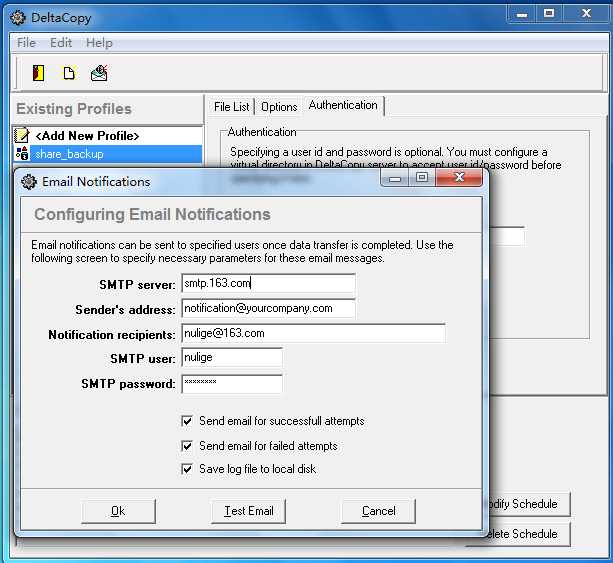Cancel the Email Notifications dialog
This screenshot has width=613, height=563.
pos(378,511)
